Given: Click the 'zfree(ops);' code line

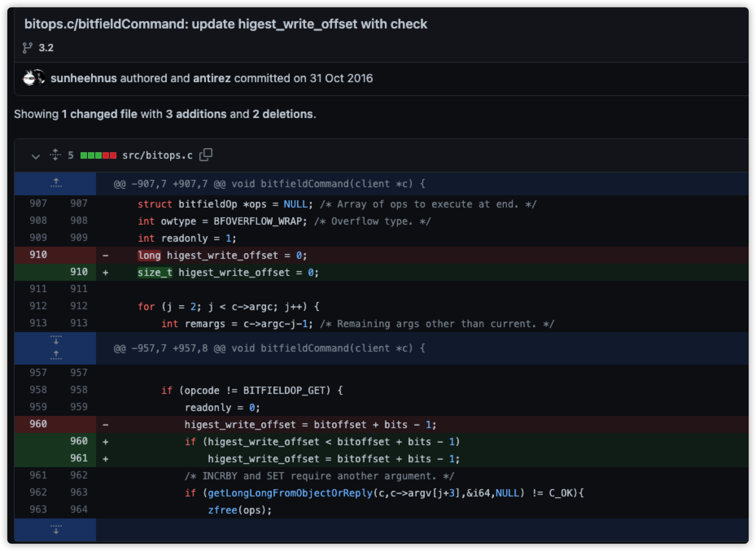Looking at the screenshot, I should pos(240,510).
